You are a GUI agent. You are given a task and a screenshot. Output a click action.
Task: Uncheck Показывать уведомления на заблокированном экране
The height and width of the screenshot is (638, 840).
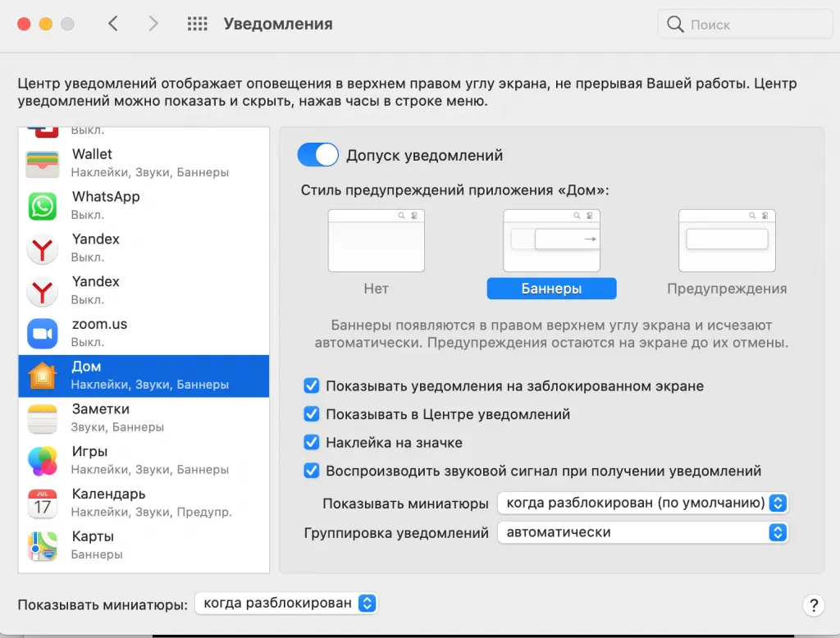(x=312, y=386)
